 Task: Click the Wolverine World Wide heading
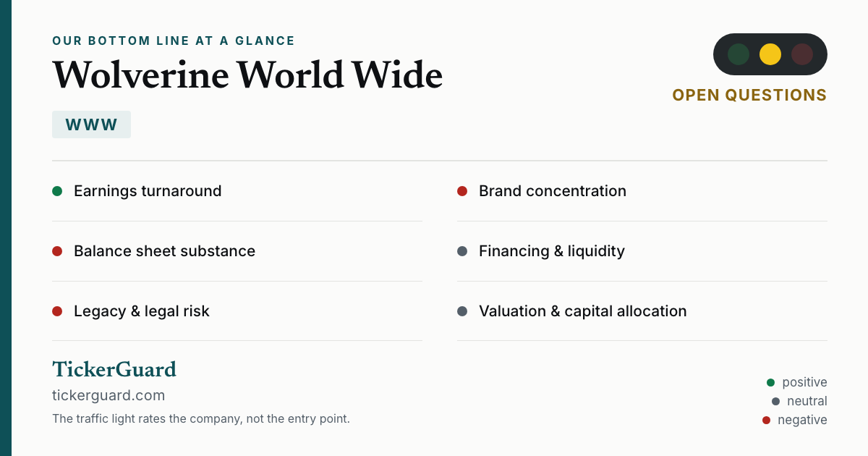point(247,74)
